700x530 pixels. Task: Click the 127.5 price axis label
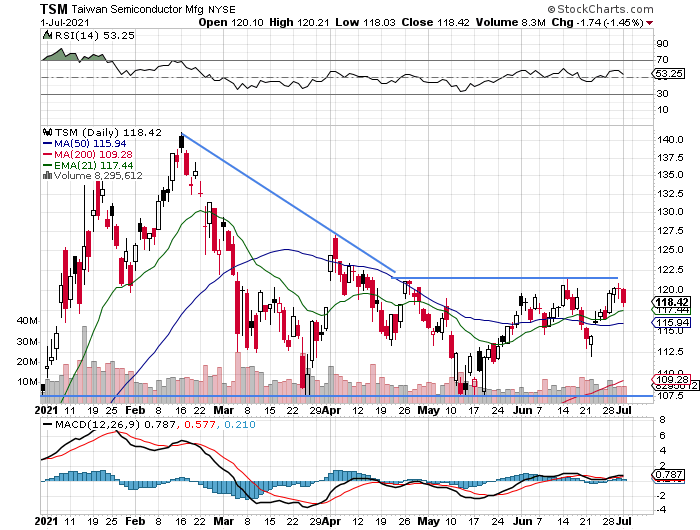coord(670,231)
